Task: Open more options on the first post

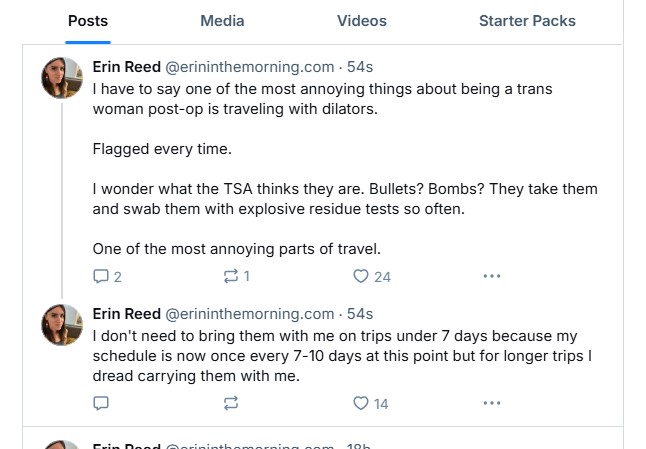Action: pos(491,276)
